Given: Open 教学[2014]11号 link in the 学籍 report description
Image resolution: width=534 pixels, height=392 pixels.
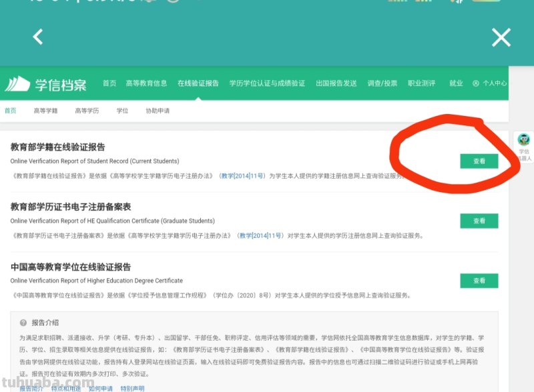Looking at the screenshot, I should [242, 176].
